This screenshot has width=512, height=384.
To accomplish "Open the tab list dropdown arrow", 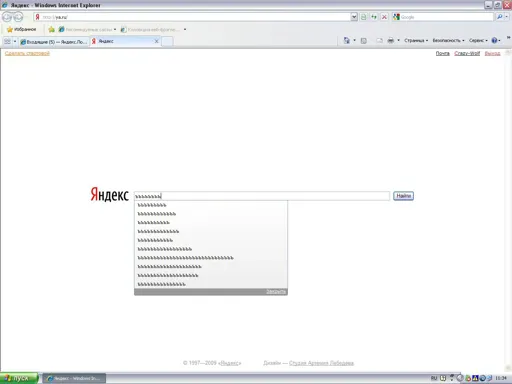I will pyautogui.click(x=15, y=41).
